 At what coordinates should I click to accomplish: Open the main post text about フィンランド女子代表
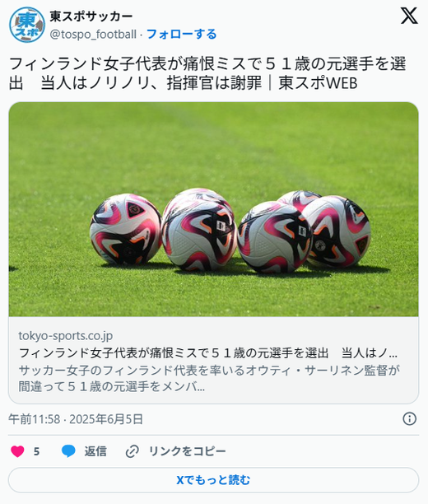207,73
